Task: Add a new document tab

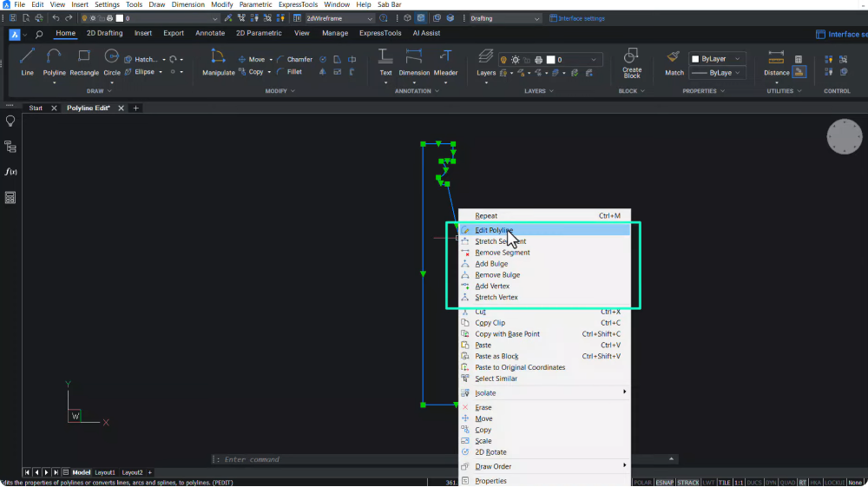Action: [135, 108]
